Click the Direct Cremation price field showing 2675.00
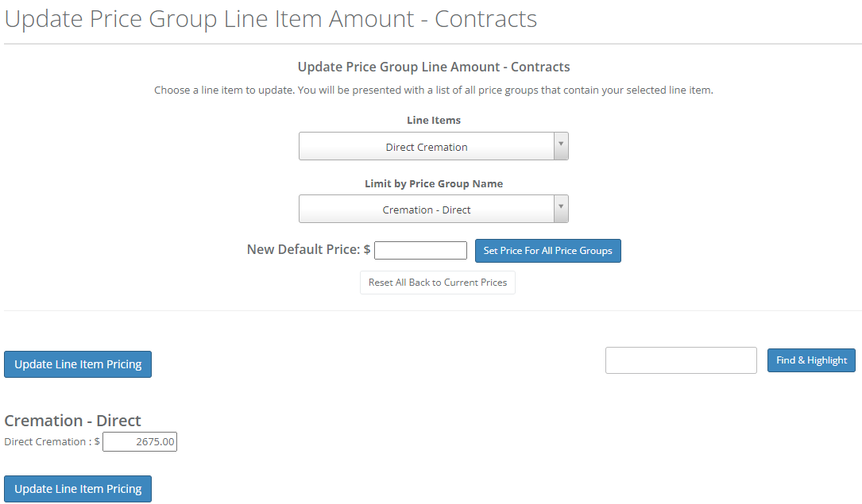 (x=140, y=441)
